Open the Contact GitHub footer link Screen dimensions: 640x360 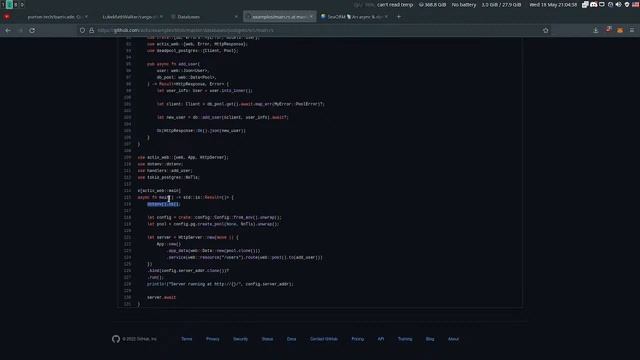324,339
